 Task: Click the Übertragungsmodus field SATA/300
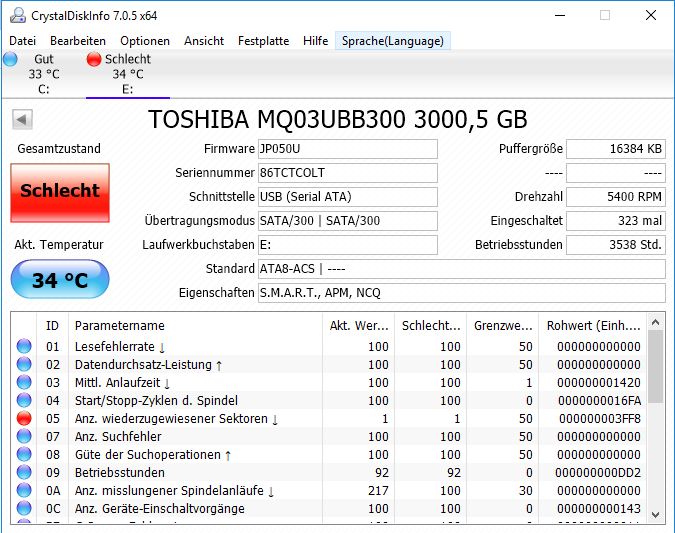point(347,221)
